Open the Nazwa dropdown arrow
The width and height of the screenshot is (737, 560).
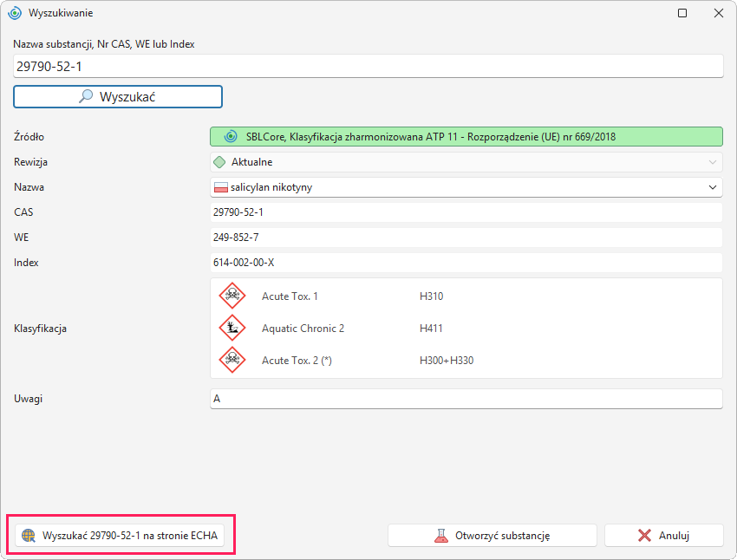click(x=713, y=187)
